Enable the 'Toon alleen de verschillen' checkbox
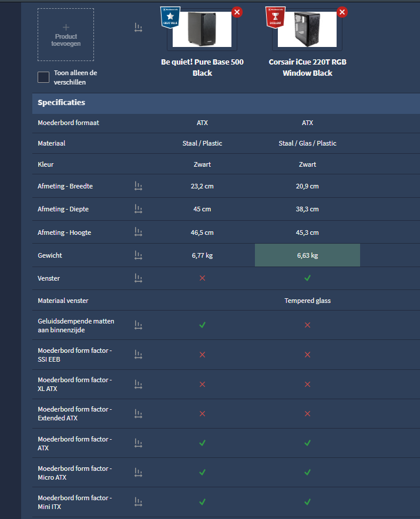420x519 pixels. click(43, 77)
